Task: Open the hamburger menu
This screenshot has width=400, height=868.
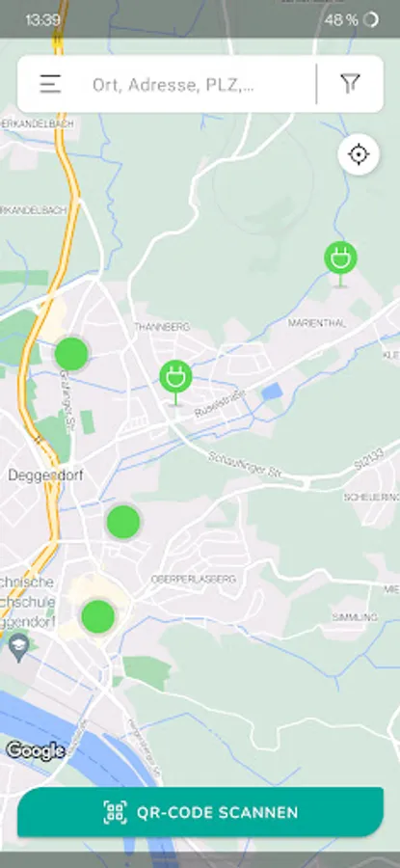Action: 50,84
